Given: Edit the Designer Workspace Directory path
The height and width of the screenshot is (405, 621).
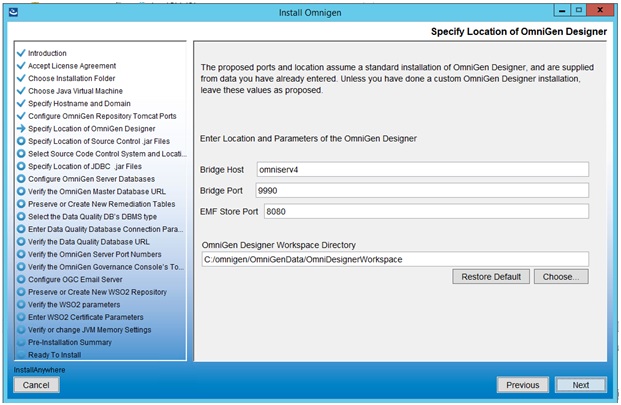Looking at the screenshot, I should 395,259.
